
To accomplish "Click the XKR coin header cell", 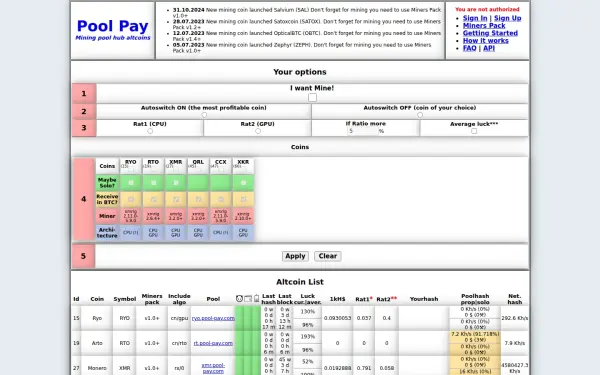I will [x=243, y=166].
